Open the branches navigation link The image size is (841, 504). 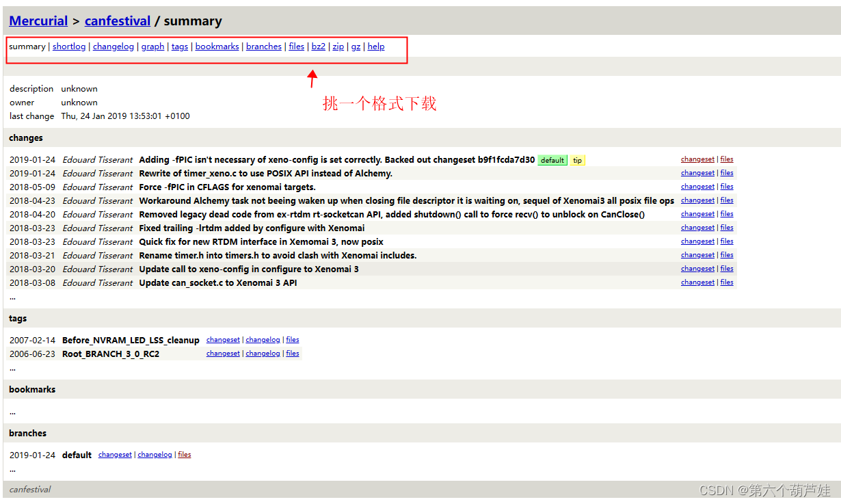264,47
